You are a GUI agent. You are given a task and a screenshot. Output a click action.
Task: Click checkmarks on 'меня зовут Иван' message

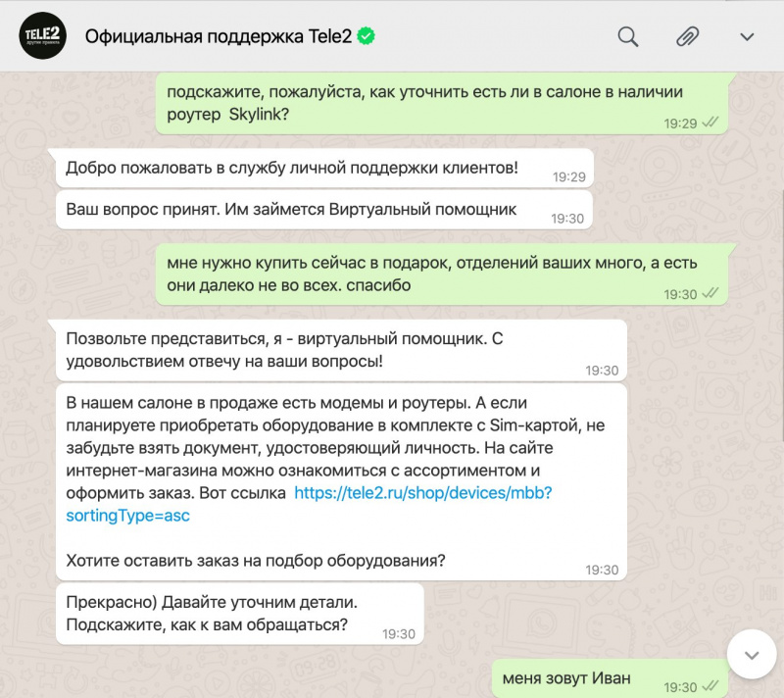coord(710,685)
